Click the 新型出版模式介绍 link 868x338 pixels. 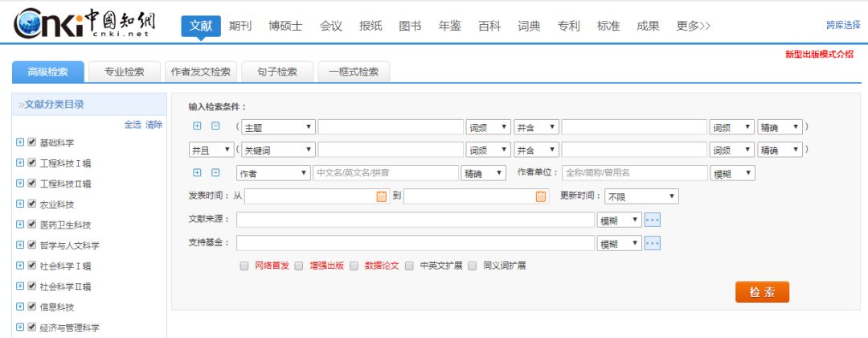820,55
